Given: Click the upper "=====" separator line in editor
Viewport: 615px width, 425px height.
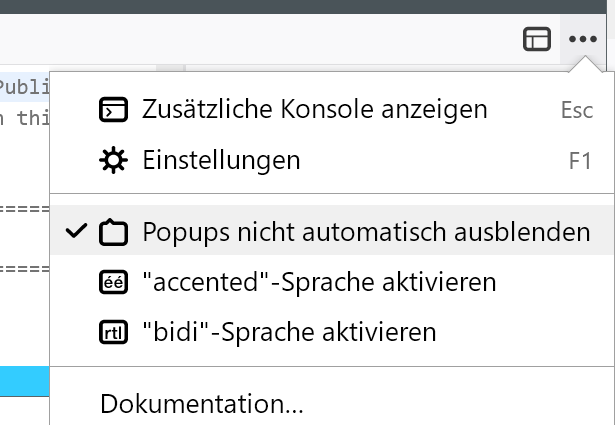Looking at the screenshot, I should [x=24, y=211].
